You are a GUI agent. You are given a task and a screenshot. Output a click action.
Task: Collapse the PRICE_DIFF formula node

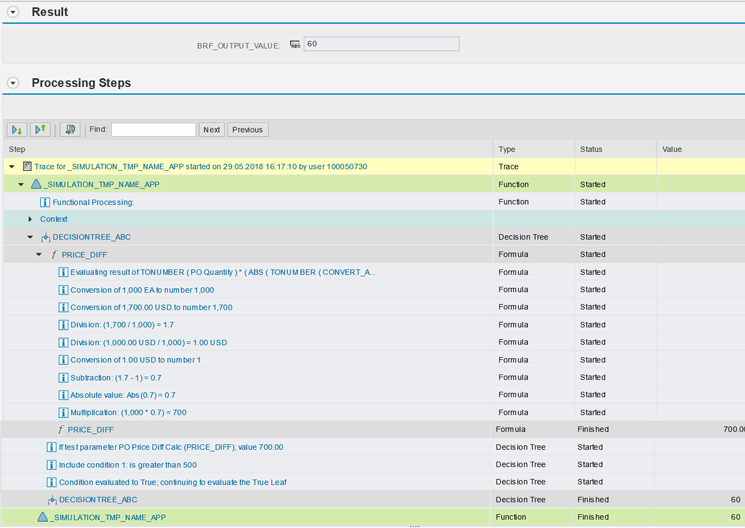pyautogui.click(x=39, y=255)
